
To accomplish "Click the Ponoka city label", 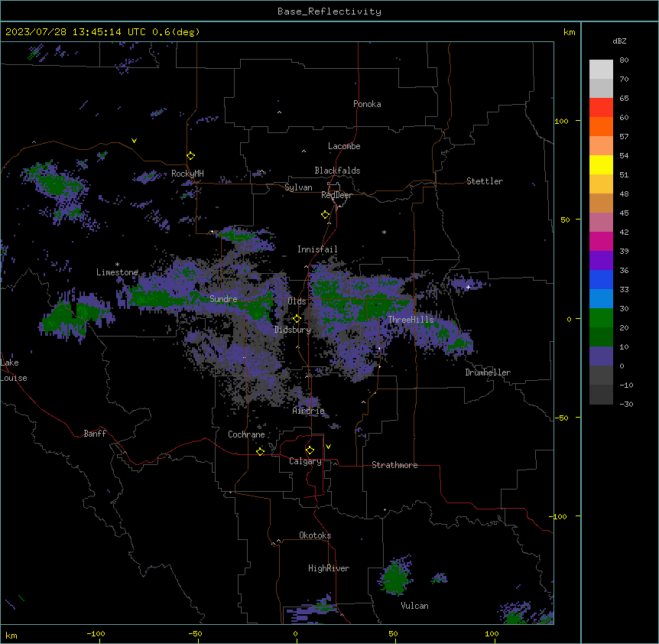I will [367, 104].
